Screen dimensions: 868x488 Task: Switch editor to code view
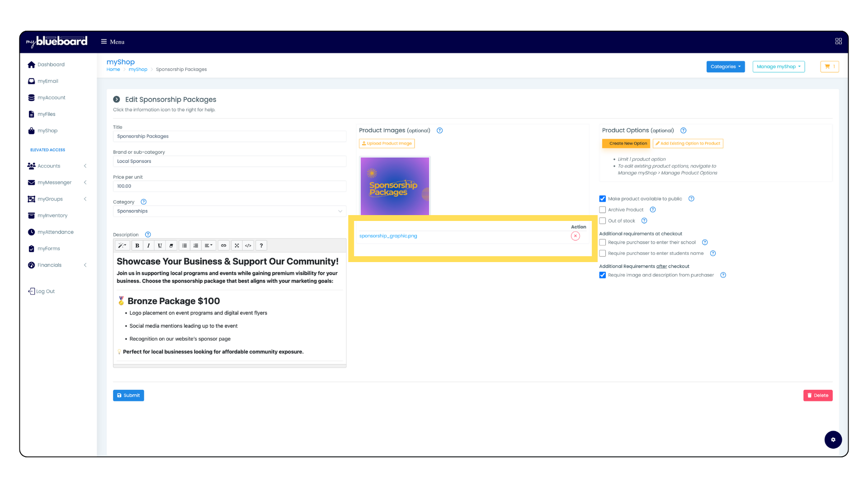248,245
